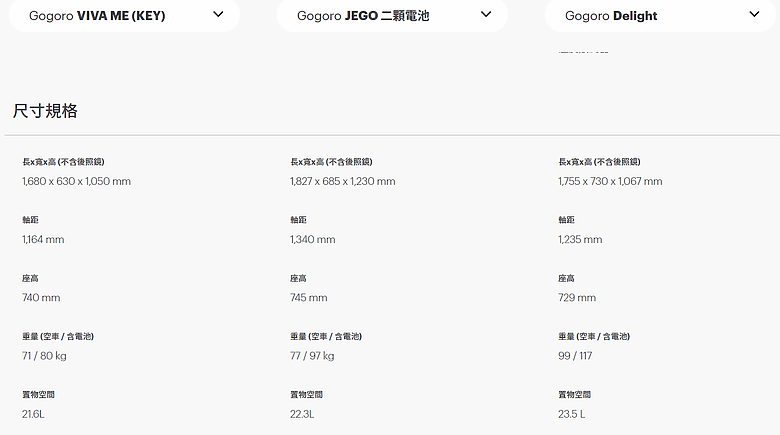Click the 座高 label above 729 mm

pyautogui.click(x=566, y=278)
